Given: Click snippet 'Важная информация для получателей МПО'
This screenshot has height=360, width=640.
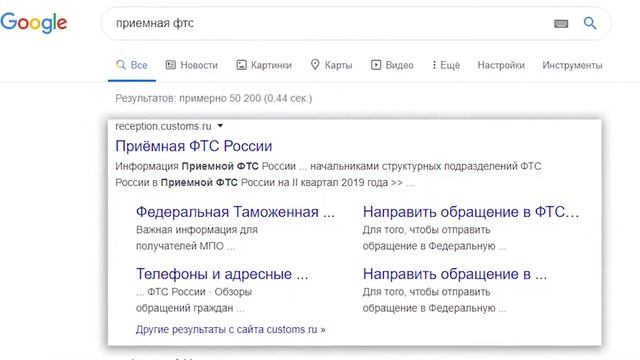Looking at the screenshot, I should tap(197, 238).
